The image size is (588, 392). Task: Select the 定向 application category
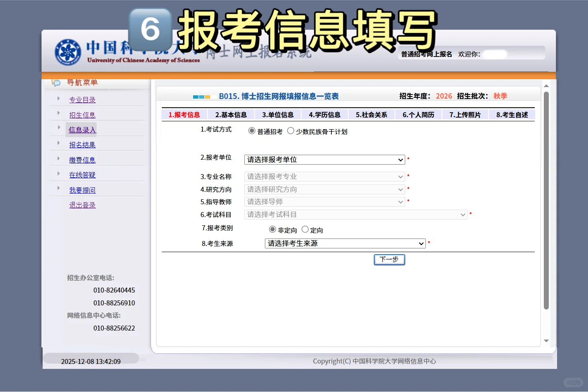(x=305, y=229)
